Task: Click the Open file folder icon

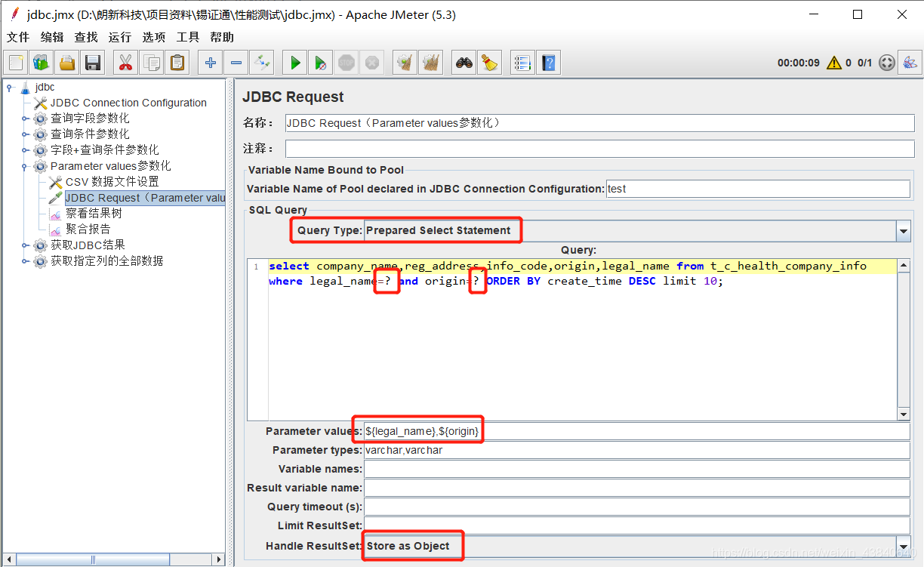Action: tap(67, 63)
